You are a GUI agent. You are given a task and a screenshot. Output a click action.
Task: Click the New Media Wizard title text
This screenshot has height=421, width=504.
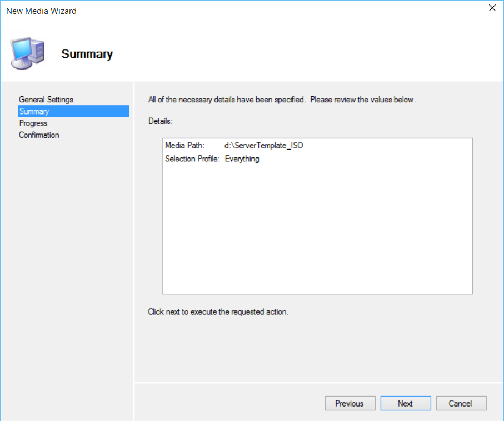point(41,11)
